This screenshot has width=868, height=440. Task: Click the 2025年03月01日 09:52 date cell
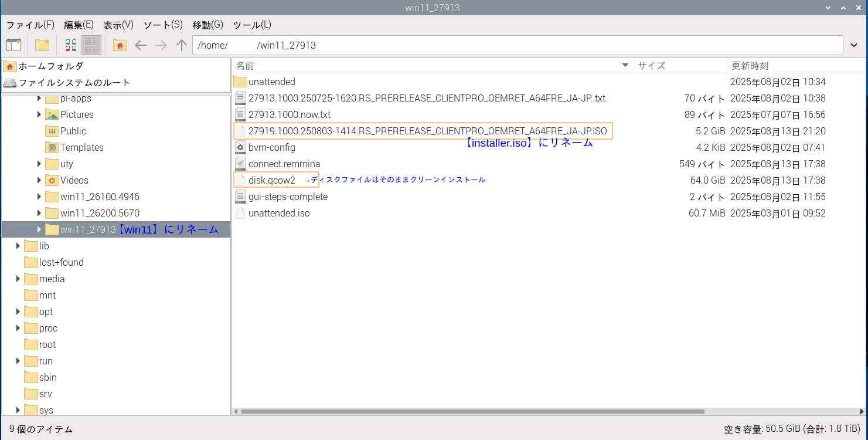point(778,213)
